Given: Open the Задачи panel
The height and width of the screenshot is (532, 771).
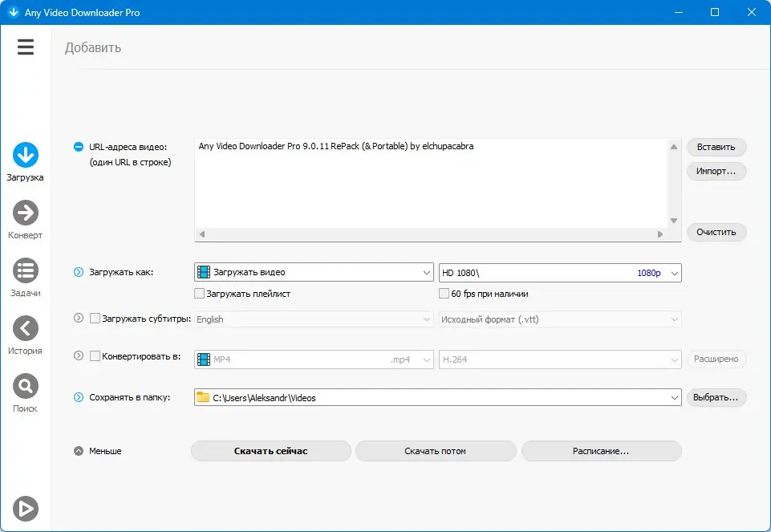Looking at the screenshot, I should pyautogui.click(x=25, y=272).
